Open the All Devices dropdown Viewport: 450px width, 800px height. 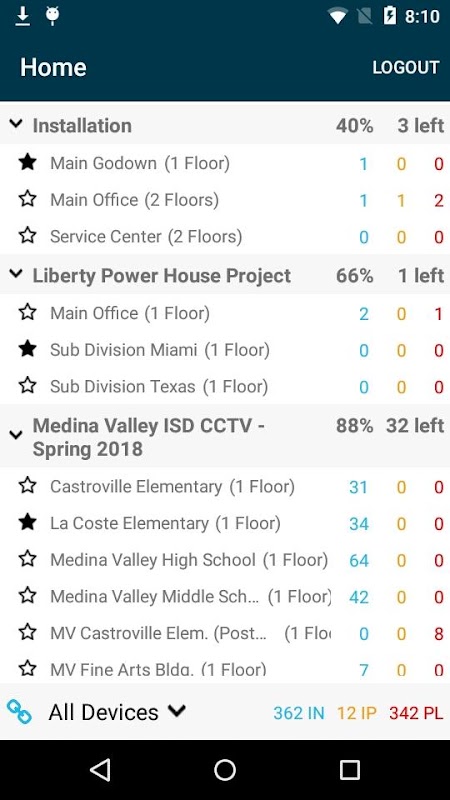click(117, 712)
